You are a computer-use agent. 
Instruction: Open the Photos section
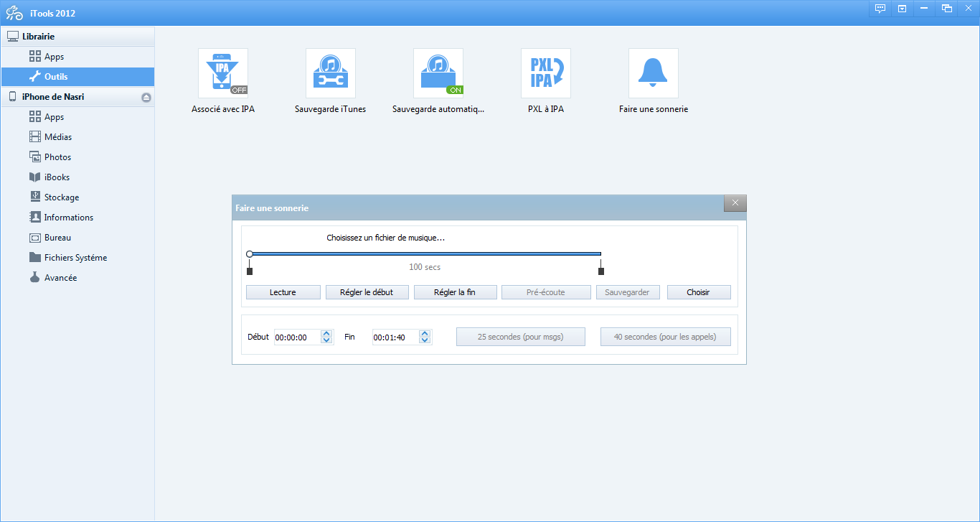click(77, 157)
